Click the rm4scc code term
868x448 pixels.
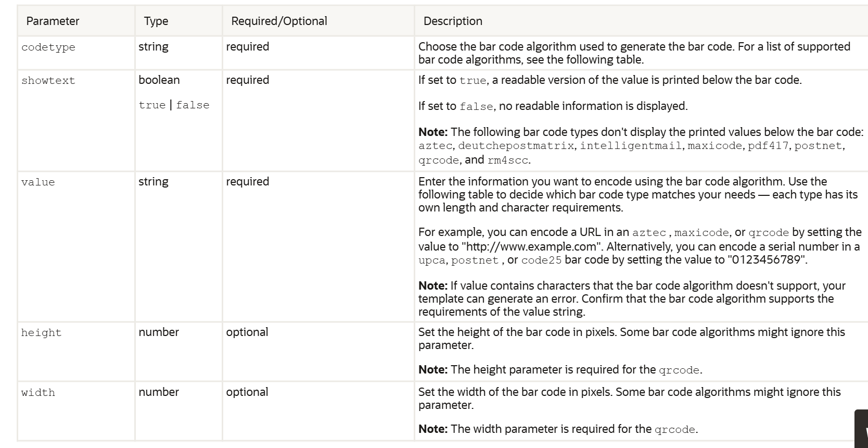[x=507, y=160]
